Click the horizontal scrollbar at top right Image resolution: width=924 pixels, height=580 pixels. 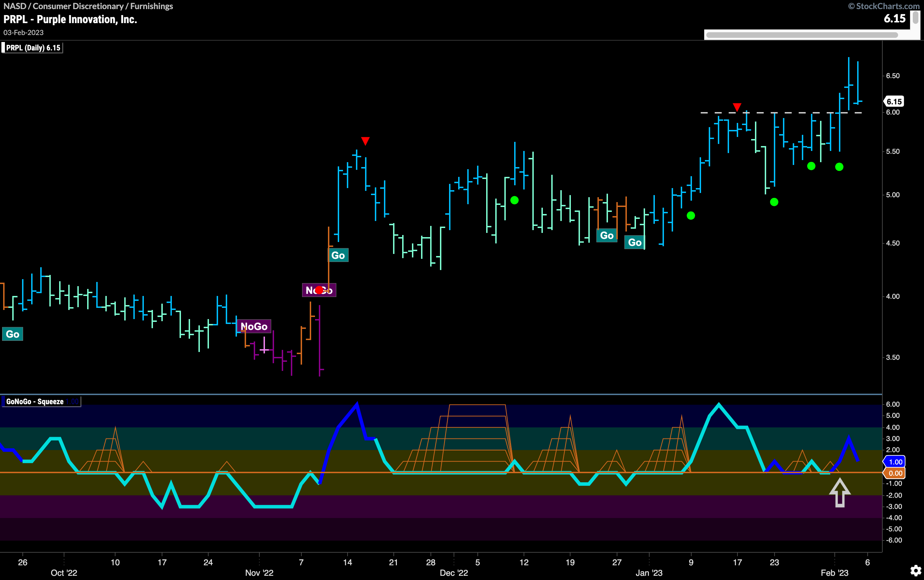(x=802, y=35)
